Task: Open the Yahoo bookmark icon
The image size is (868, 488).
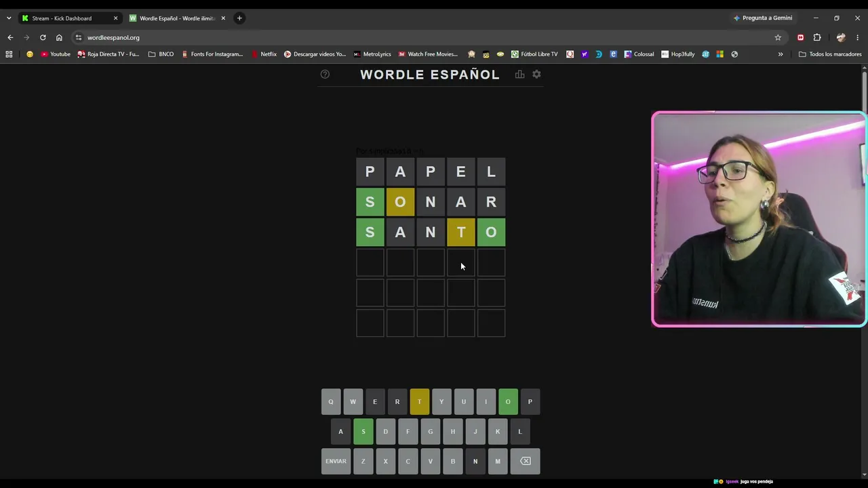Action: click(584, 54)
